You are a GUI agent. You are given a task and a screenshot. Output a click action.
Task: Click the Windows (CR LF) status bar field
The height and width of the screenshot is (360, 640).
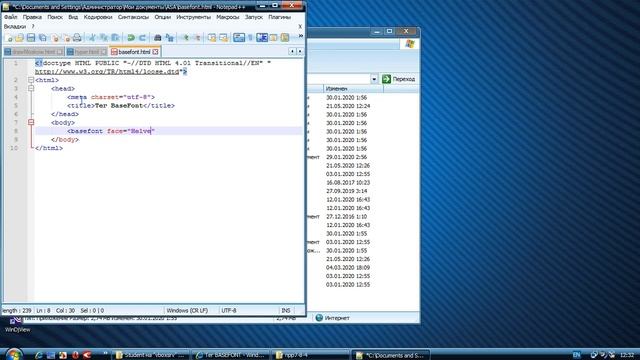[x=187, y=311]
